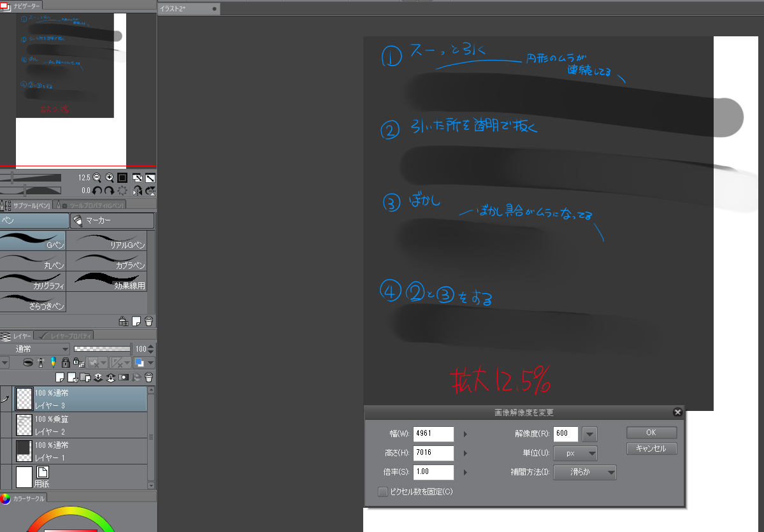Open the 補間方法 滑らか dropdown
This screenshot has width=764, height=532.
585,472
